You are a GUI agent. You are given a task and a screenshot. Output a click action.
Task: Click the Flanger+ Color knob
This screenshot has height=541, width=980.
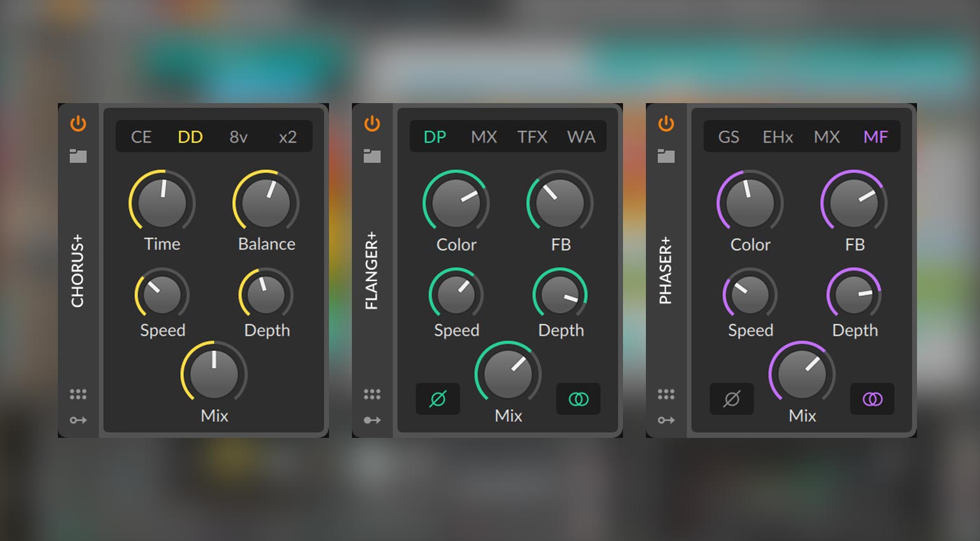tap(456, 202)
